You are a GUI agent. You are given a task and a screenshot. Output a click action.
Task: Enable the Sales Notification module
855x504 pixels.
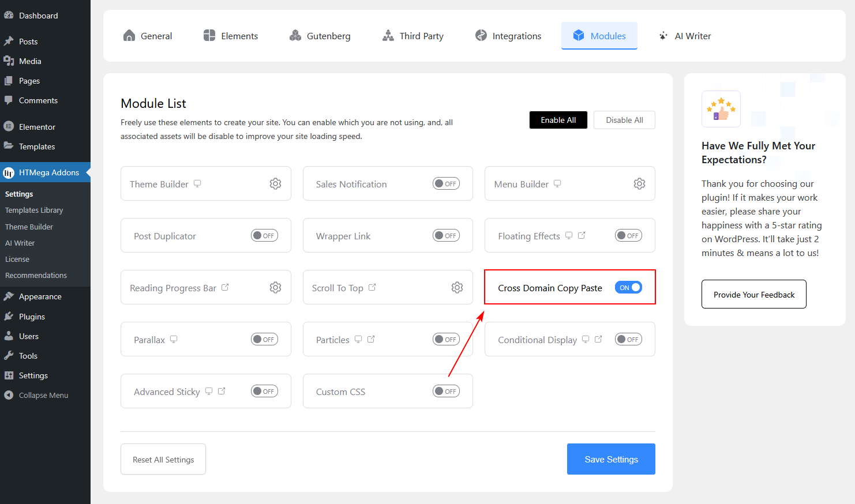click(x=446, y=183)
